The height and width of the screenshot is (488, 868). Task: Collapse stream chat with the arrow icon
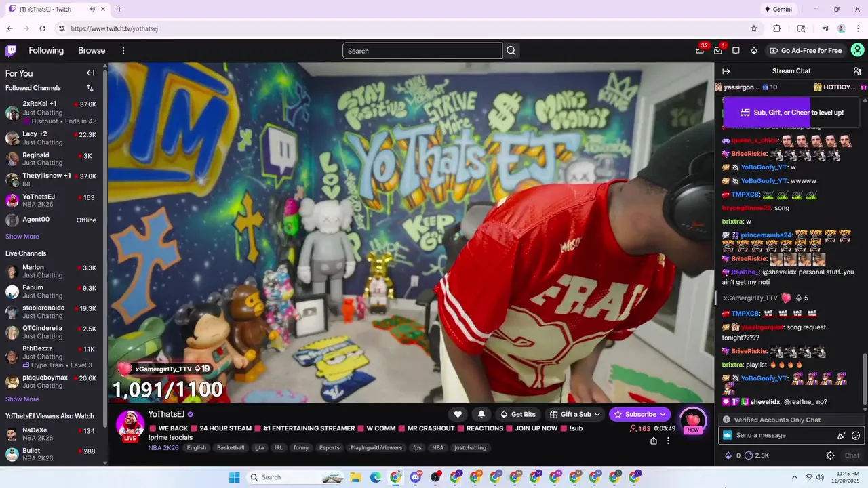[x=726, y=71]
